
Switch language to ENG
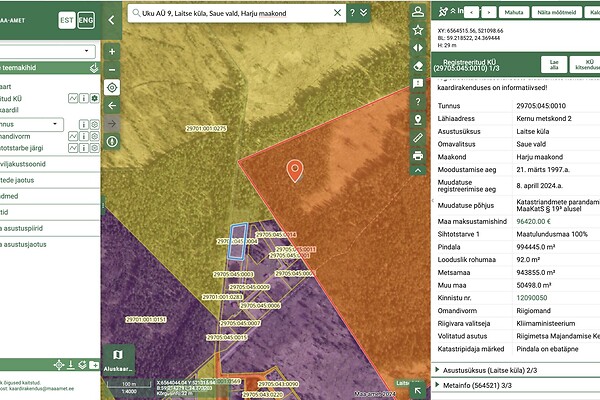pos(86,20)
